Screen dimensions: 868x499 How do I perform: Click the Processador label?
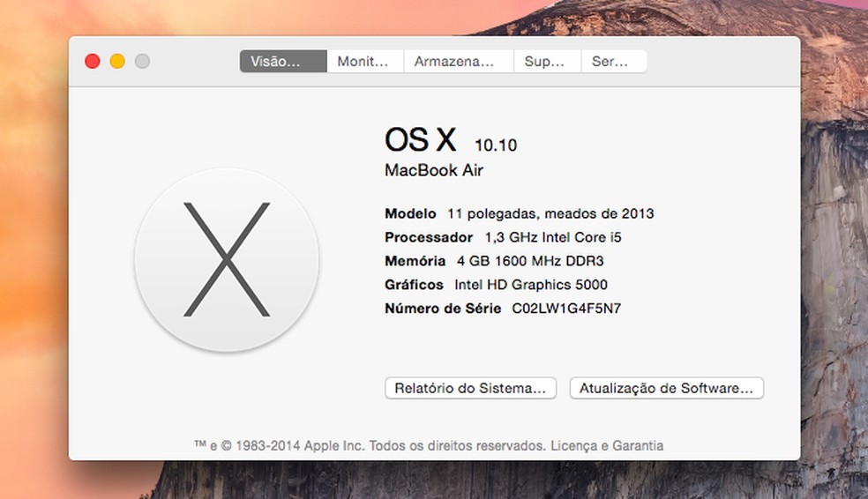(x=429, y=237)
